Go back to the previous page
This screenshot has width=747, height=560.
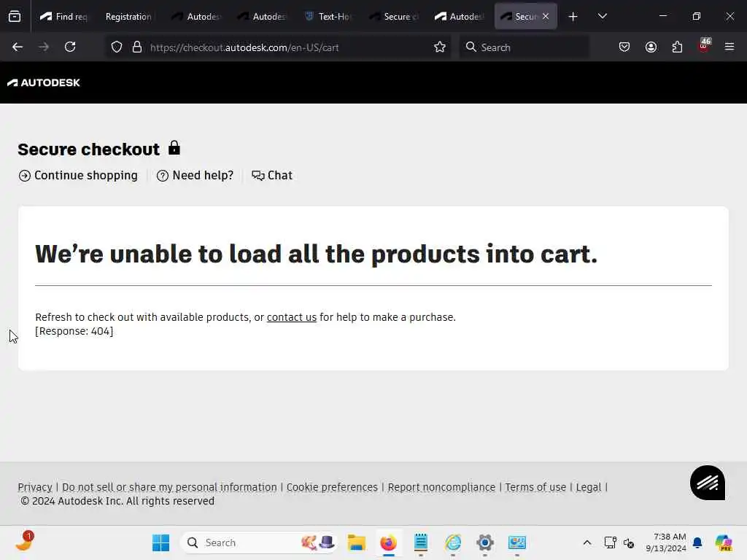18,47
